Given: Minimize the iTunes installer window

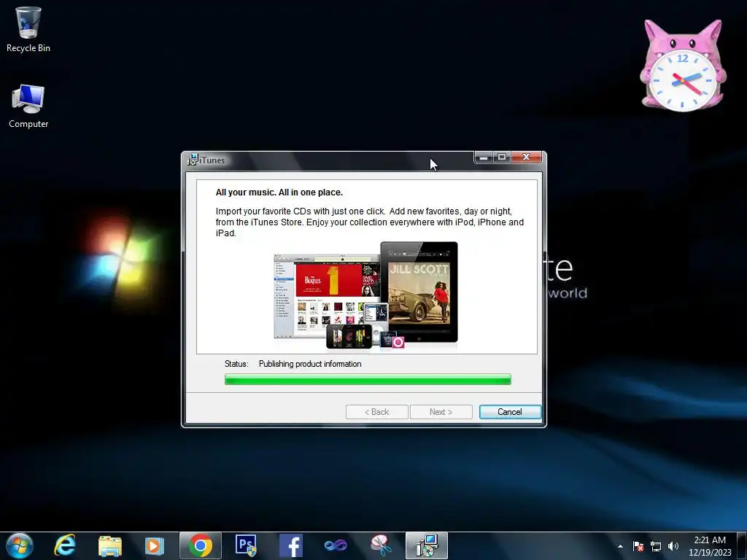Looking at the screenshot, I should pyautogui.click(x=484, y=157).
